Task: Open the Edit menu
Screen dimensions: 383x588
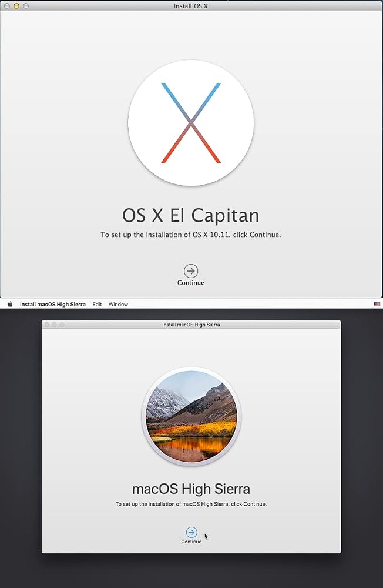Action: (x=97, y=304)
